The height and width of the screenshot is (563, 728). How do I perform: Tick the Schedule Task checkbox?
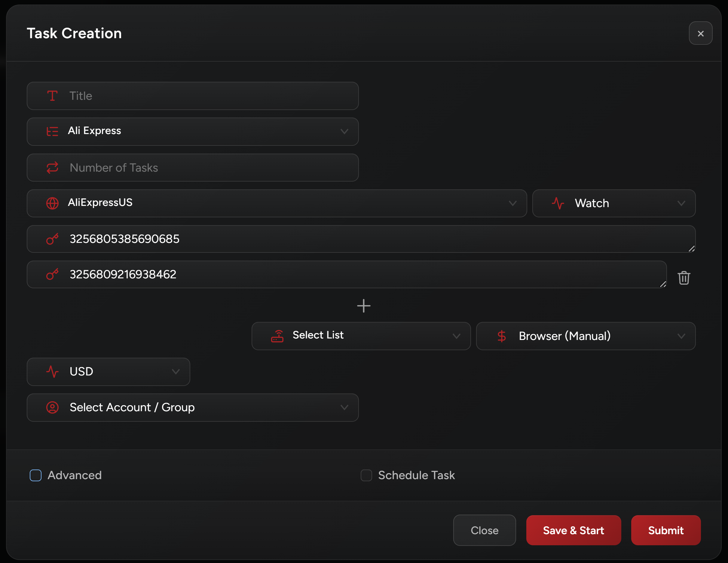(x=366, y=475)
